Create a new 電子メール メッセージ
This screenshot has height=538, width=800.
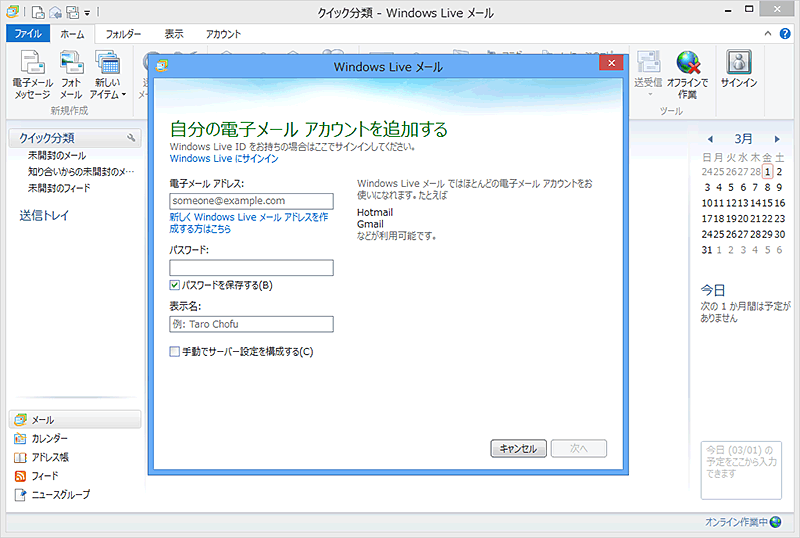pyautogui.click(x=32, y=75)
